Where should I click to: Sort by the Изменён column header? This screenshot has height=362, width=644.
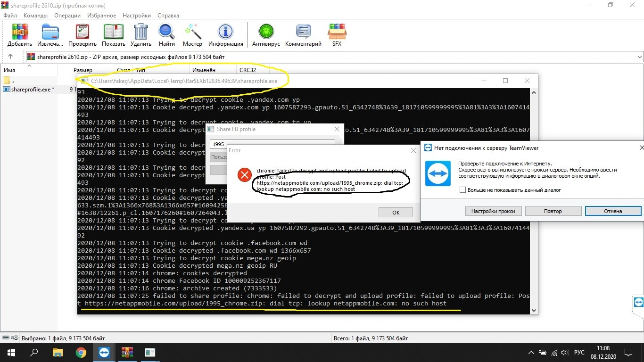(x=203, y=70)
